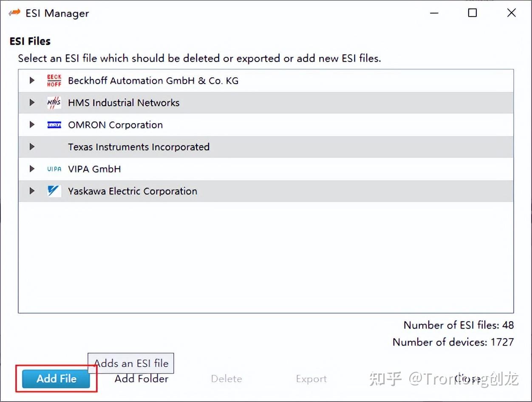Click the OMRON Corporation logo icon
Viewport: 532px width, 402px height.
pos(54,125)
